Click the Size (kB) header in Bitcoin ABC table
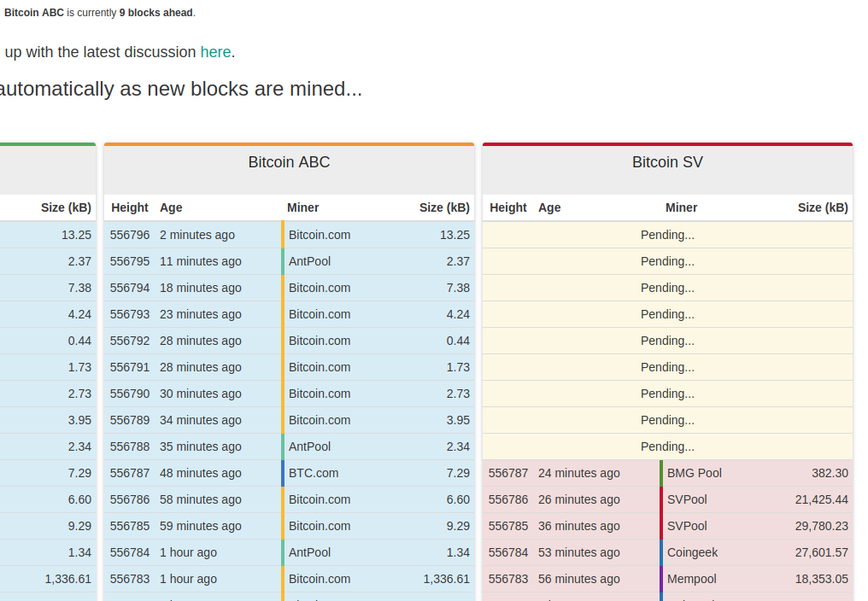 click(444, 207)
